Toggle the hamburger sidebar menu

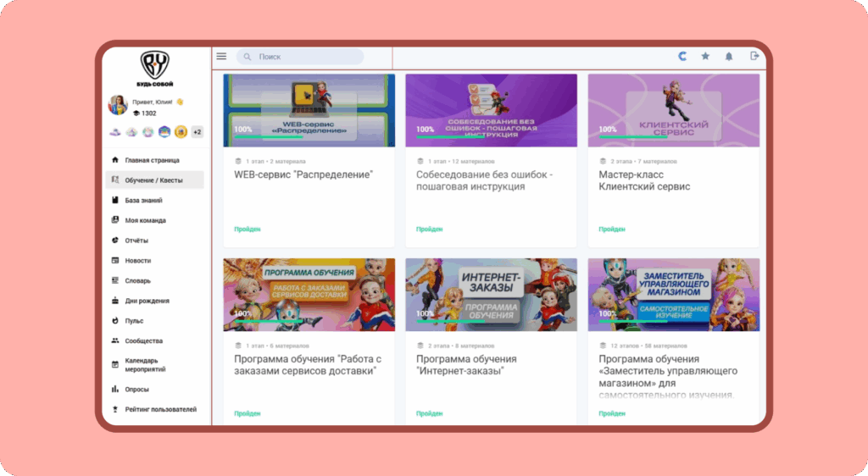coord(221,57)
